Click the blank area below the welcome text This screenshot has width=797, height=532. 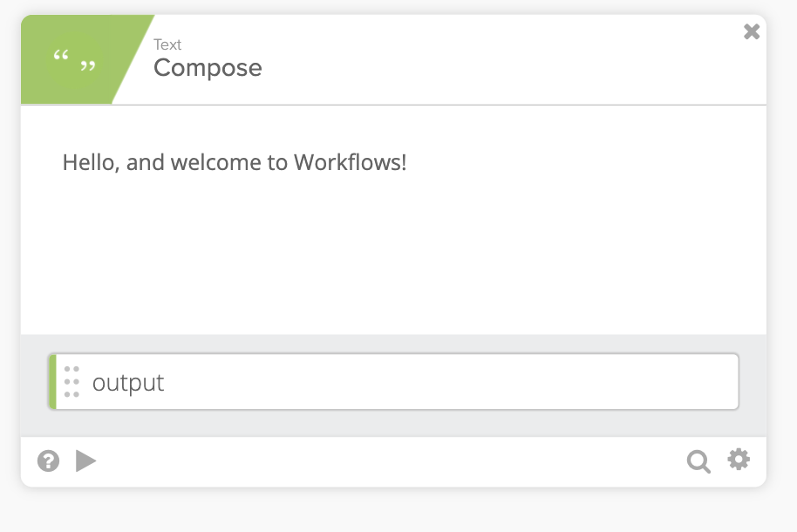pyautogui.click(x=392, y=253)
